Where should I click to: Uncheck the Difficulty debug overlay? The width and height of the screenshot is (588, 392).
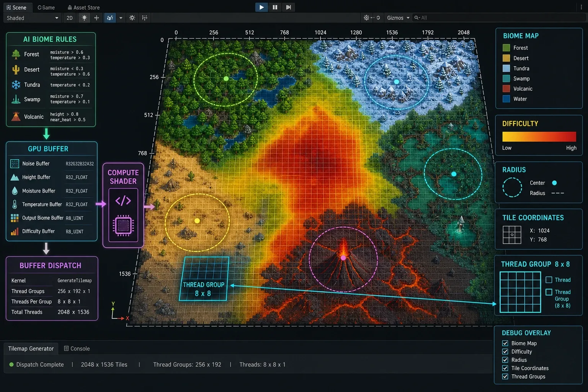point(505,352)
